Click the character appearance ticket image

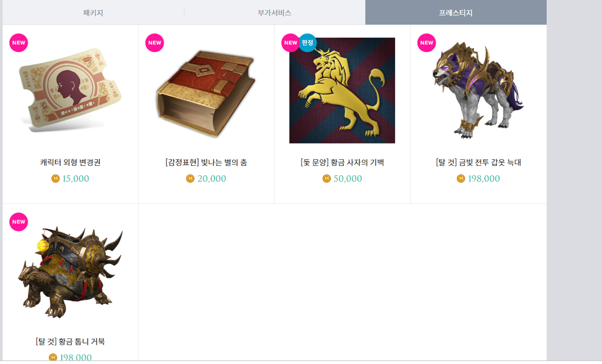pyautogui.click(x=71, y=90)
